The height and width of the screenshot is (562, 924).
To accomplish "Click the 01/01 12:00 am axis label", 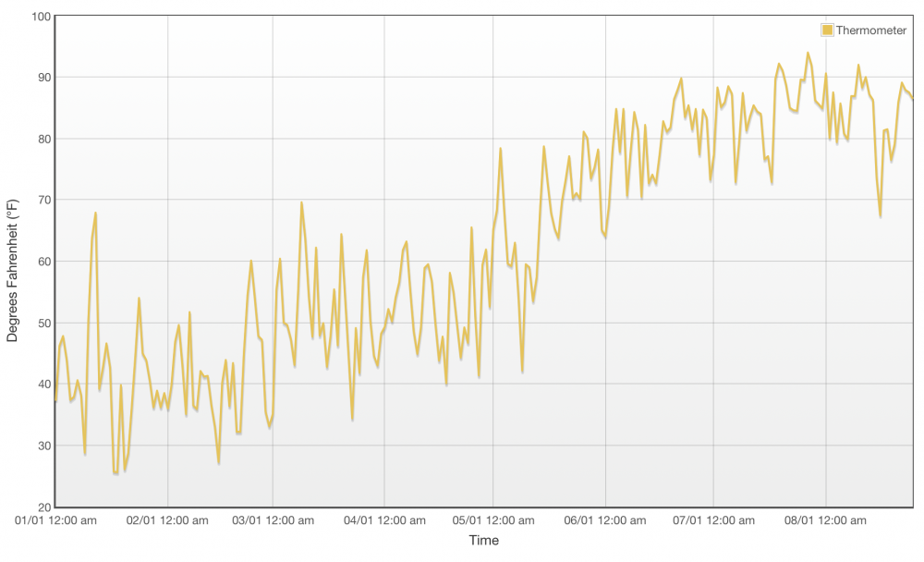I will 55,520.
